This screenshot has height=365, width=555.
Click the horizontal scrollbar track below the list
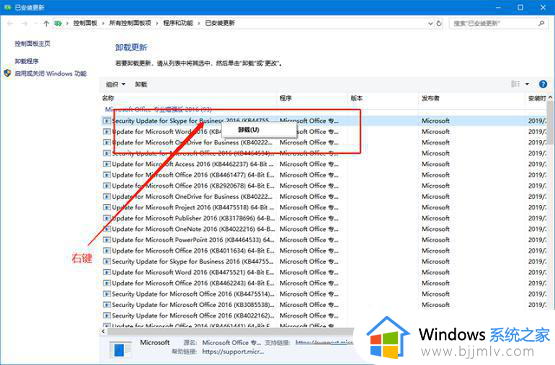click(230, 331)
